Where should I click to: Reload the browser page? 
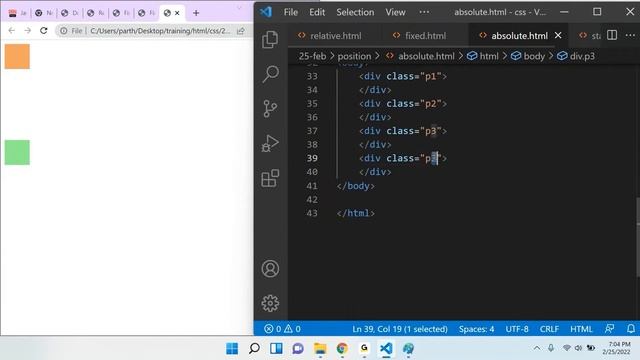pyautogui.click(x=44, y=31)
